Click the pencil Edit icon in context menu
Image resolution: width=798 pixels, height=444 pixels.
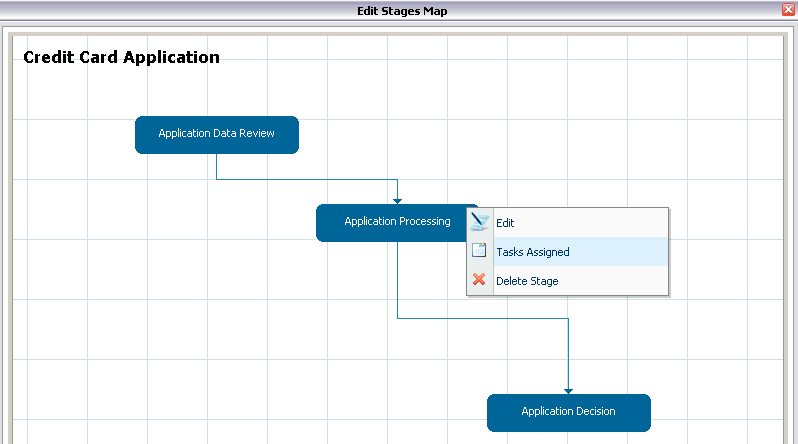[x=480, y=223]
